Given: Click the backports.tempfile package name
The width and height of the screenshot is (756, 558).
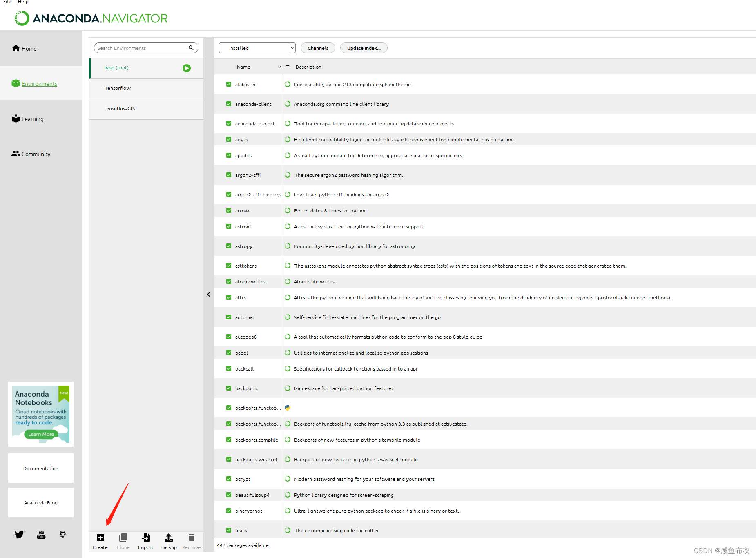Looking at the screenshot, I should [256, 440].
